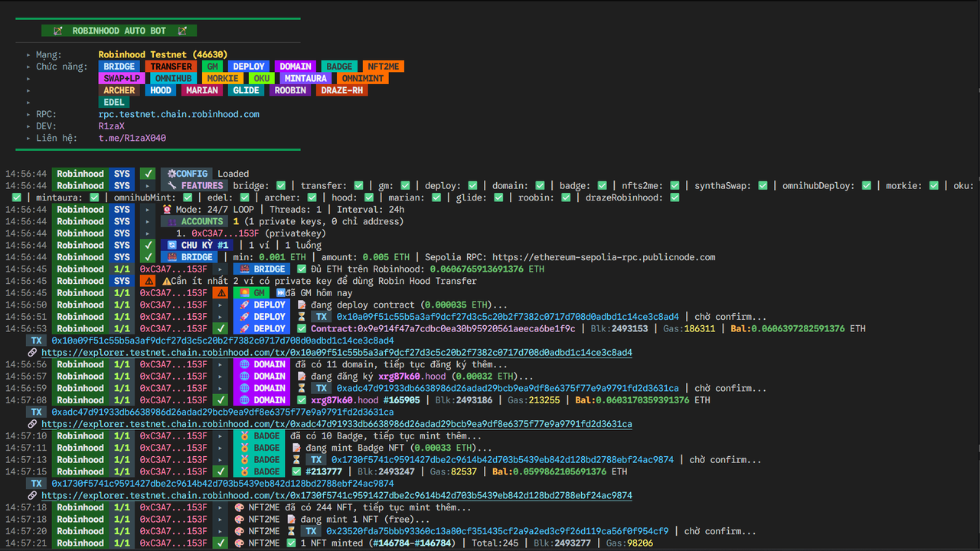
Task: Click the medal icon in the 14:57:10 BADGE row
Action: [245, 435]
